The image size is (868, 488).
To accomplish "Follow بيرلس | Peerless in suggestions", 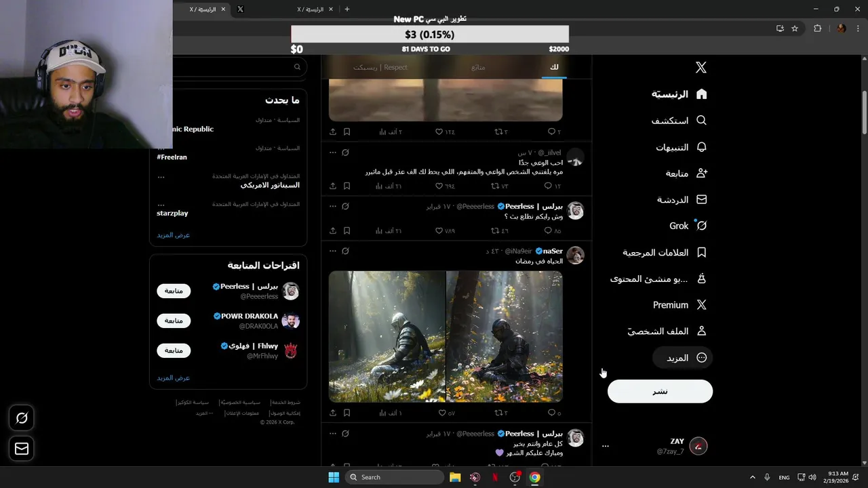I will point(174,291).
